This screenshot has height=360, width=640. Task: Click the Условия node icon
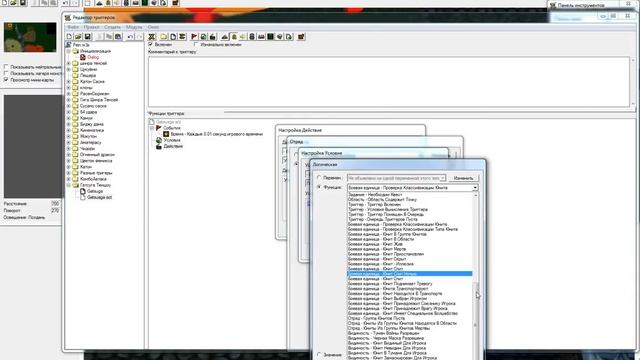(159, 140)
